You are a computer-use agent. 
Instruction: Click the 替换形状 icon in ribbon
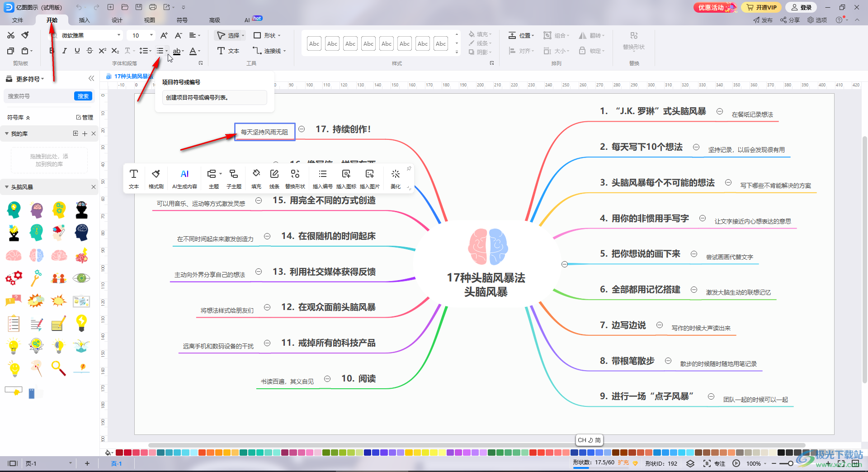point(634,35)
